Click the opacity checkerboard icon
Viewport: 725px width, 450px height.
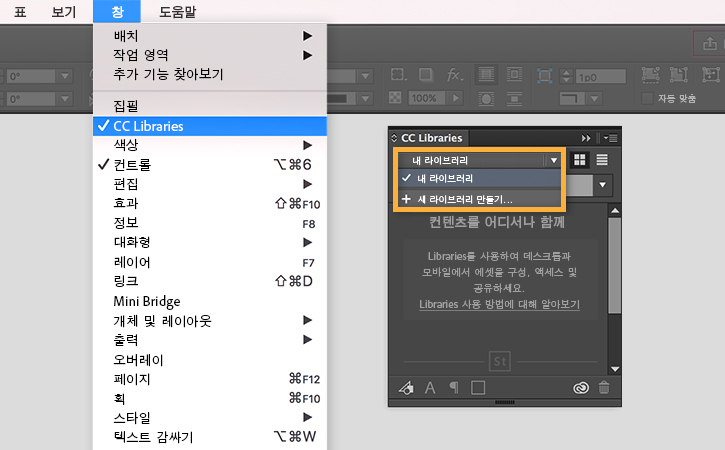(x=395, y=98)
